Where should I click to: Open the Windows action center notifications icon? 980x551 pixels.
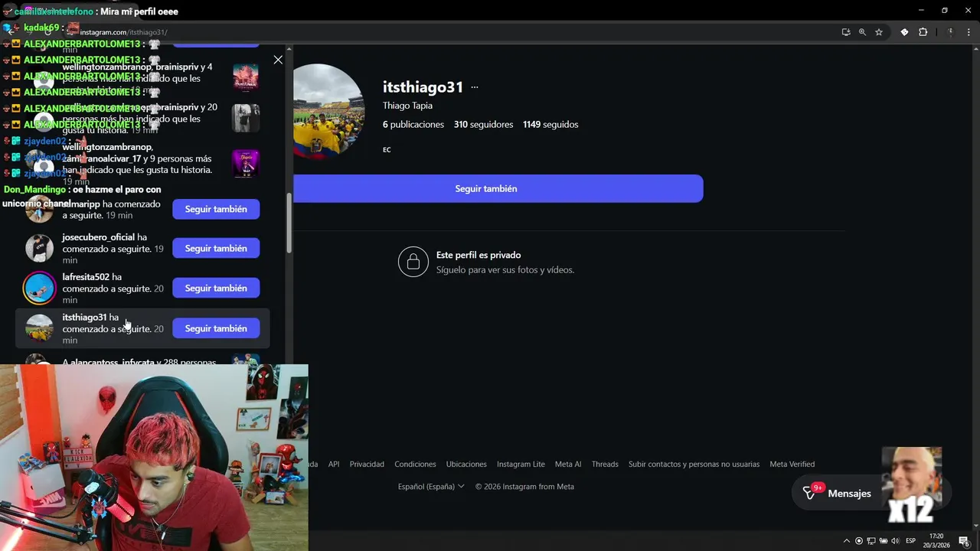tap(964, 541)
